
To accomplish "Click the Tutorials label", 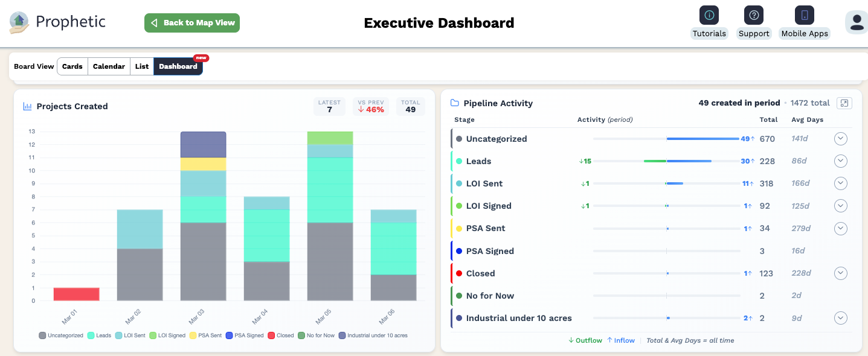I will [x=709, y=34].
